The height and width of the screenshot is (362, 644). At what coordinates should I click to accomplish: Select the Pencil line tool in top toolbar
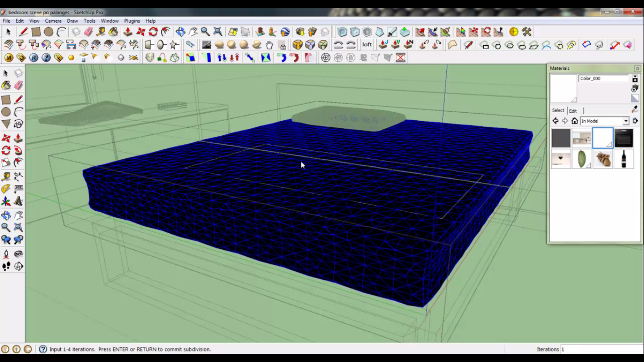[23, 32]
